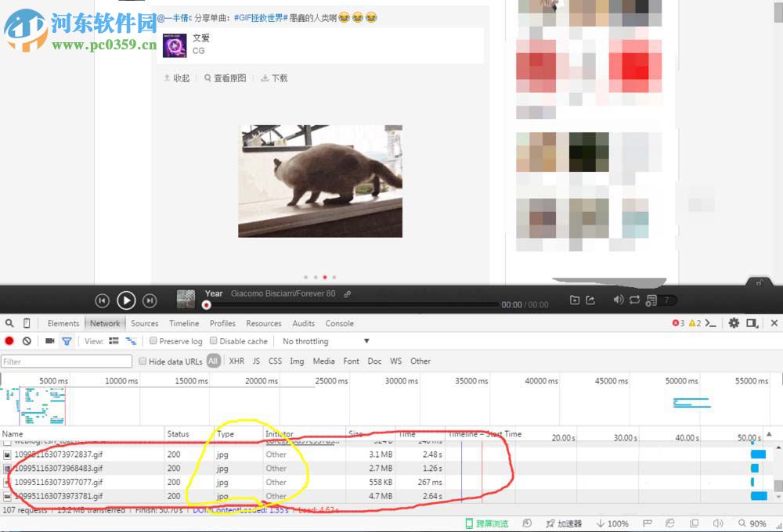Click the 下载 download link

pos(273,77)
